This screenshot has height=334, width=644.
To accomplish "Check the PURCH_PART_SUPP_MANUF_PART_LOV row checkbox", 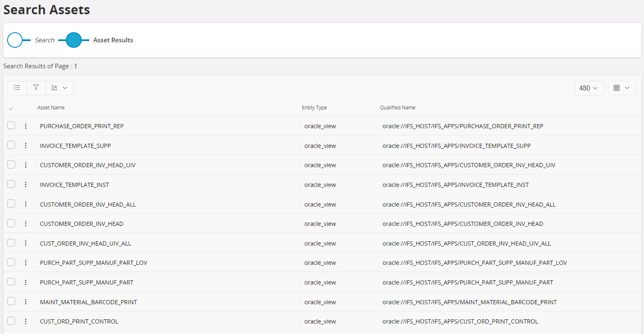I will click(x=11, y=262).
